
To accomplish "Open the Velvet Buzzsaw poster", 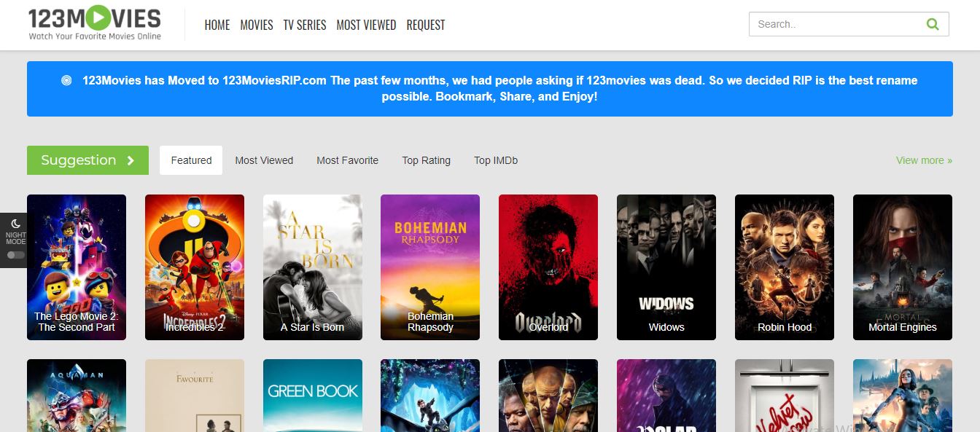I will [785, 396].
